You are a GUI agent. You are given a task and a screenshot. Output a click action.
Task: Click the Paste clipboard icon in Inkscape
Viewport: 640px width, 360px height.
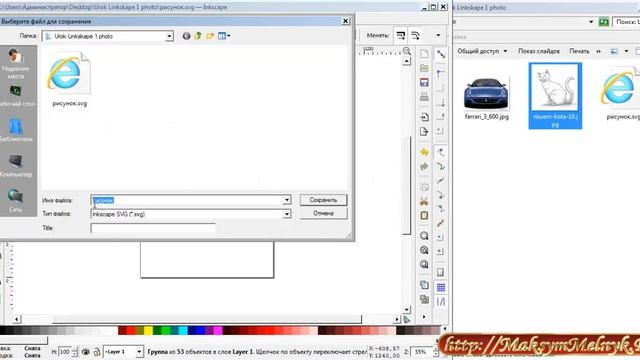424,216
